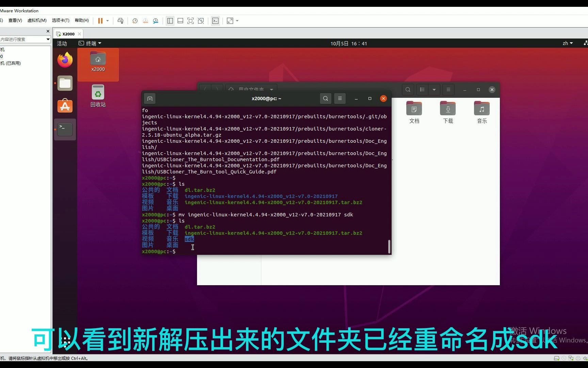Pause the virtual machine with the pause button
Screen dimensions: 588x368
point(100,21)
